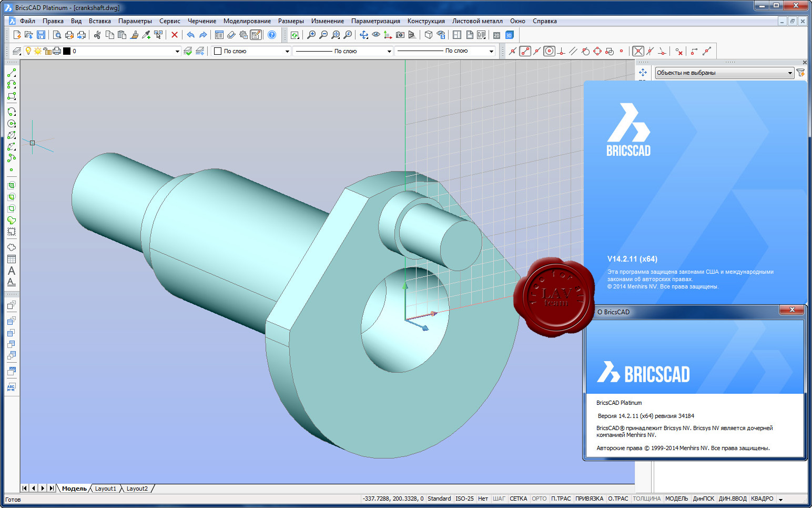Switch to Layout1 tab

[105, 489]
